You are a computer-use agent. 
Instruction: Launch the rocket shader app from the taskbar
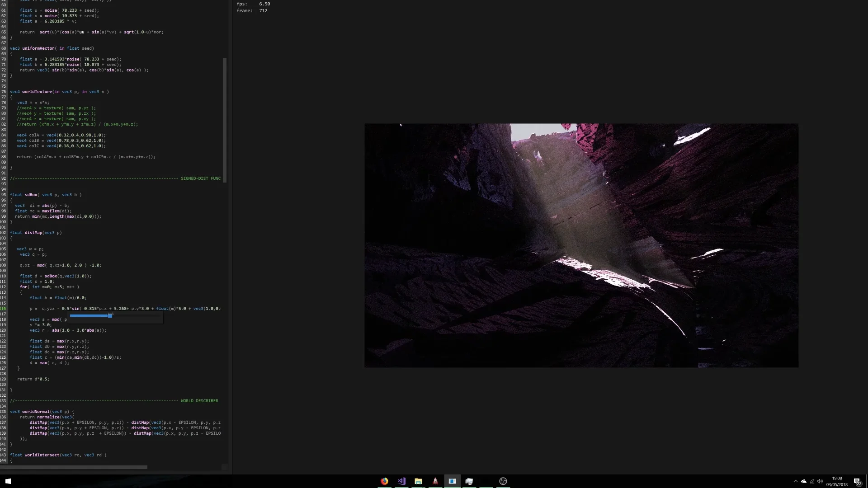pos(435,481)
